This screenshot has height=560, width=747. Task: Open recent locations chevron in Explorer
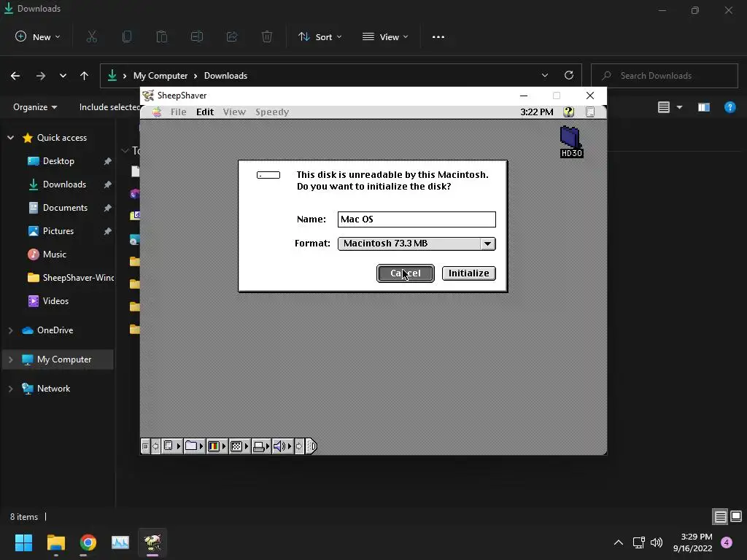[63, 76]
